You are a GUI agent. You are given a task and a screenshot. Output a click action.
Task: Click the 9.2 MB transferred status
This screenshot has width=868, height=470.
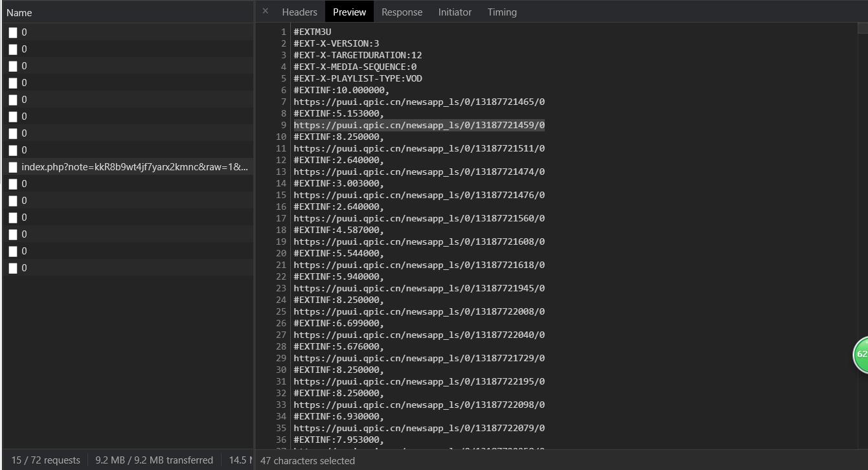(154, 460)
